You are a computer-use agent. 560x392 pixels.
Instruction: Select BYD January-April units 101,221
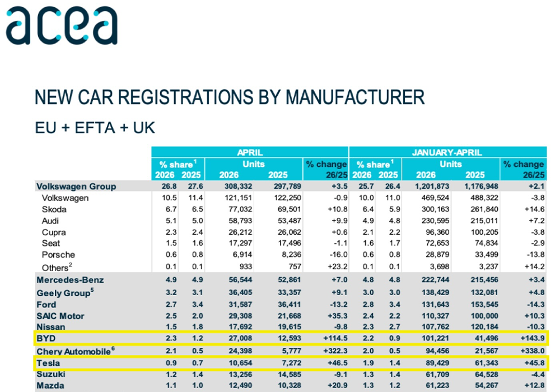(x=435, y=338)
